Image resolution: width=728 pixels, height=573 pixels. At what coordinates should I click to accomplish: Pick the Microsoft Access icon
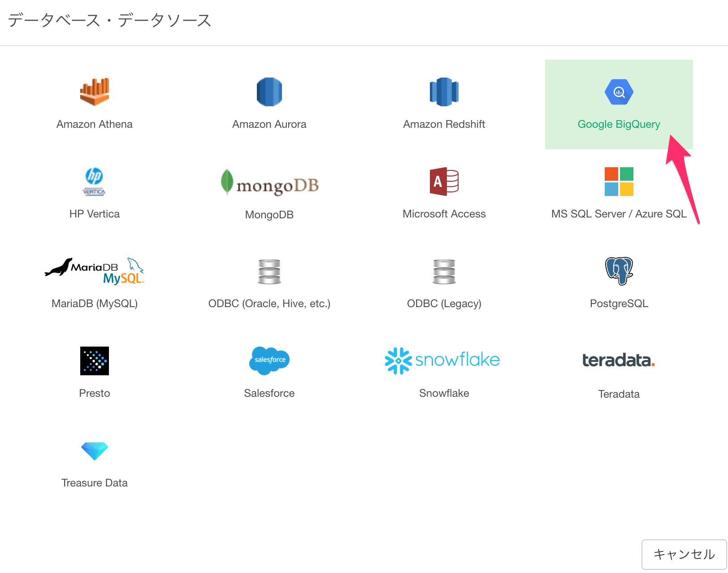click(x=444, y=182)
